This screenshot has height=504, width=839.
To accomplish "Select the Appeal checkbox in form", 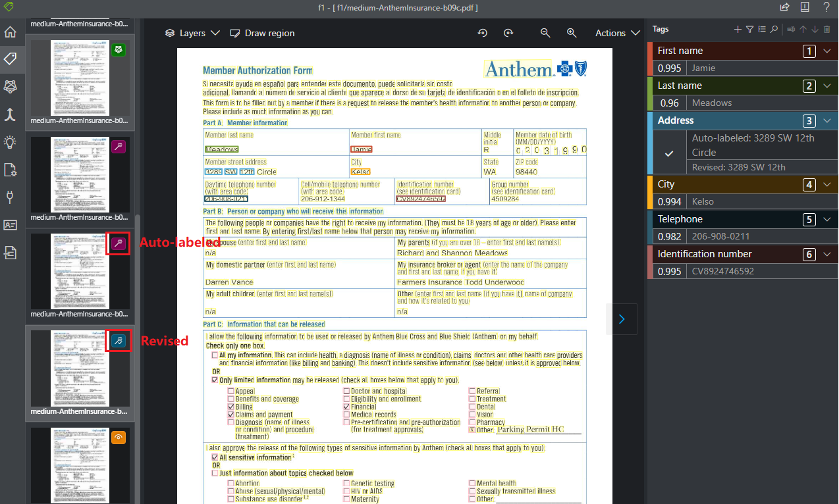I will [x=230, y=391].
